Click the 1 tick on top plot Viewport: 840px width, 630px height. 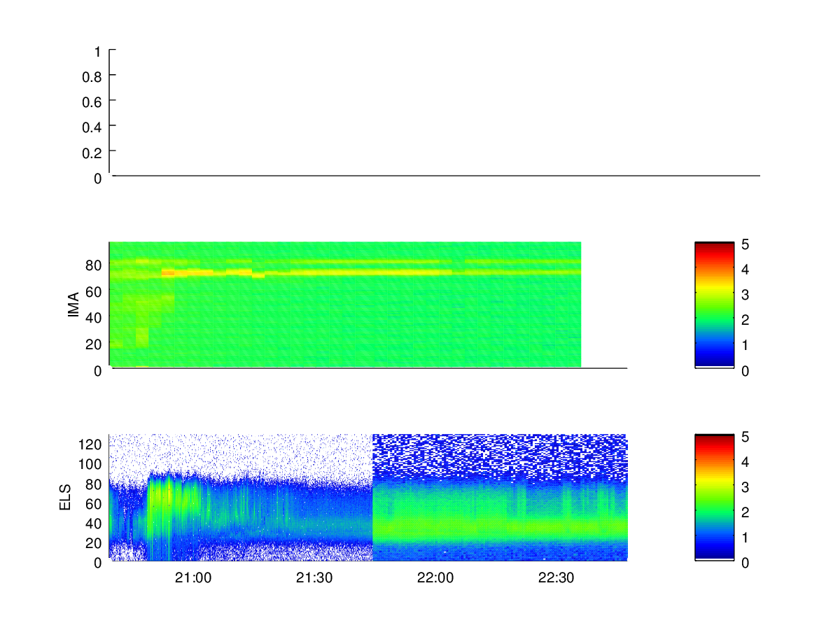pyautogui.click(x=98, y=52)
